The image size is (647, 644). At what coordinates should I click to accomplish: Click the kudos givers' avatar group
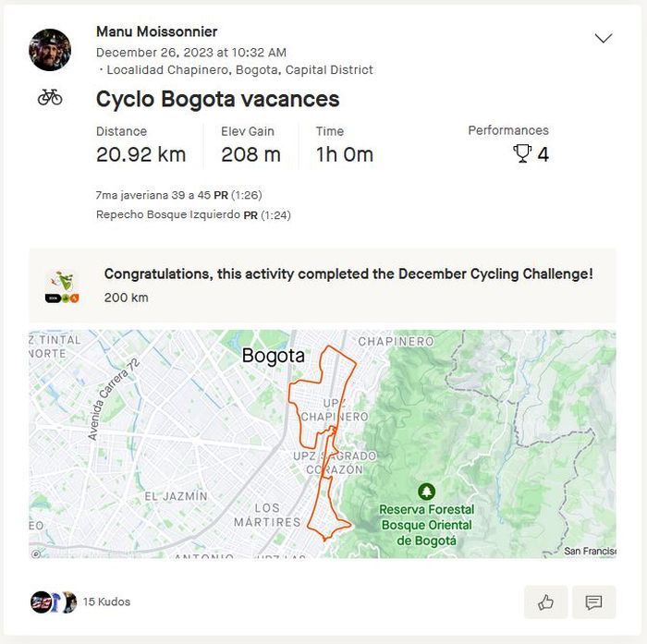(x=54, y=601)
